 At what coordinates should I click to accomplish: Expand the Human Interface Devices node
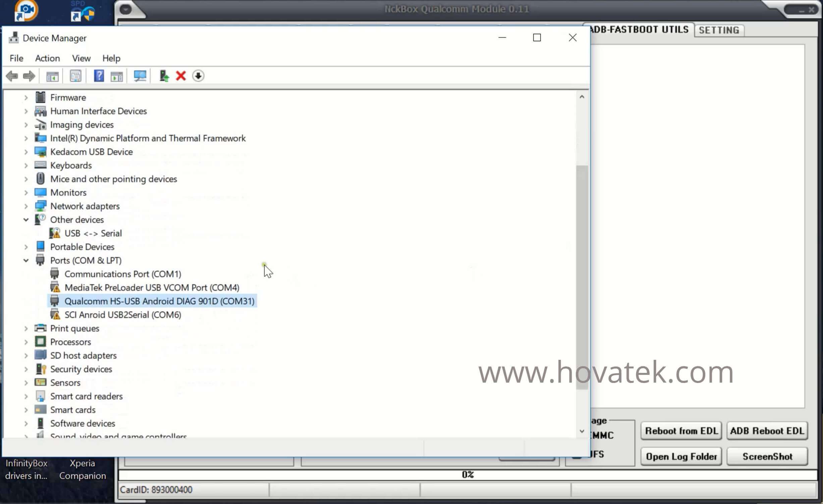(x=26, y=111)
